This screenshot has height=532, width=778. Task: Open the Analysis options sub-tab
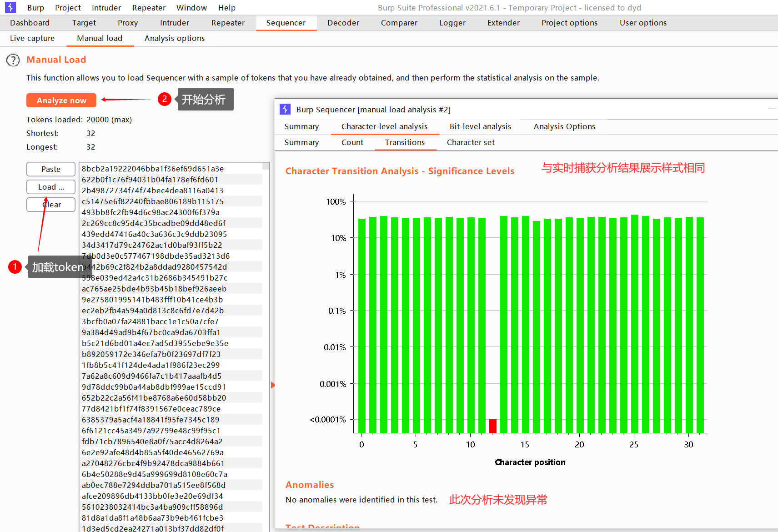pyautogui.click(x=174, y=38)
